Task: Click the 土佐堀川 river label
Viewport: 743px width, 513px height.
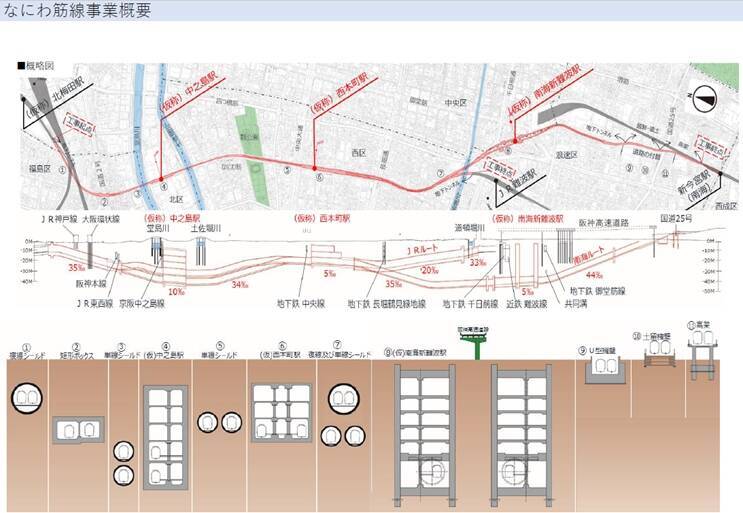Action: [x=206, y=228]
